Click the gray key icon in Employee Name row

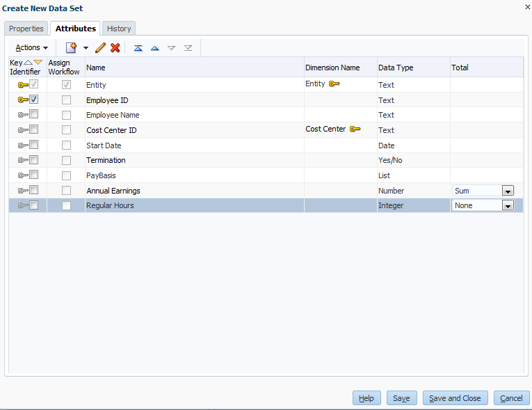[x=23, y=115]
